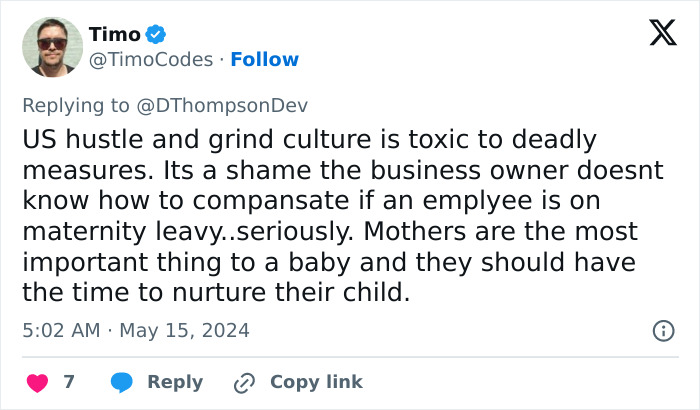Image resolution: width=700 pixels, height=410 pixels.
Task: Open the info circle icon
Action: click(x=662, y=330)
